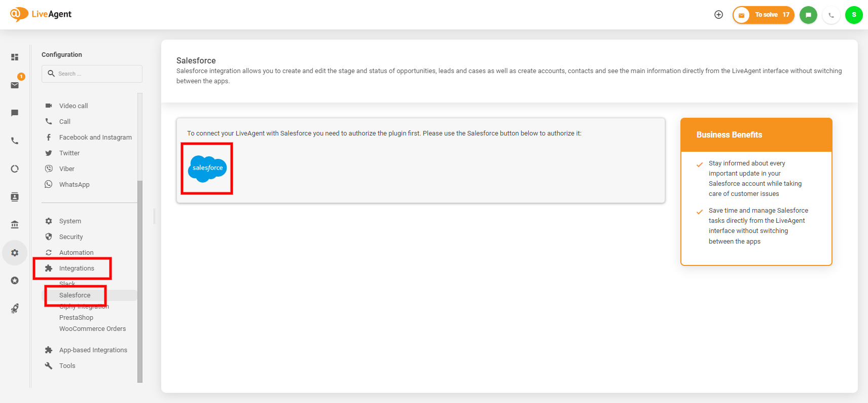The width and height of the screenshot is (868, 403).
Task: Click the phone status icon in header
Action: (831, 15)
